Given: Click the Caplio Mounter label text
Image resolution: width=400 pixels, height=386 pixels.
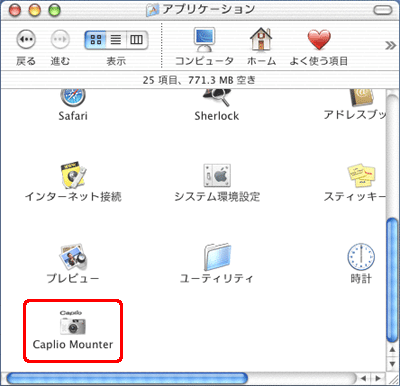Looking at the screenshot, I should (73, 344).
